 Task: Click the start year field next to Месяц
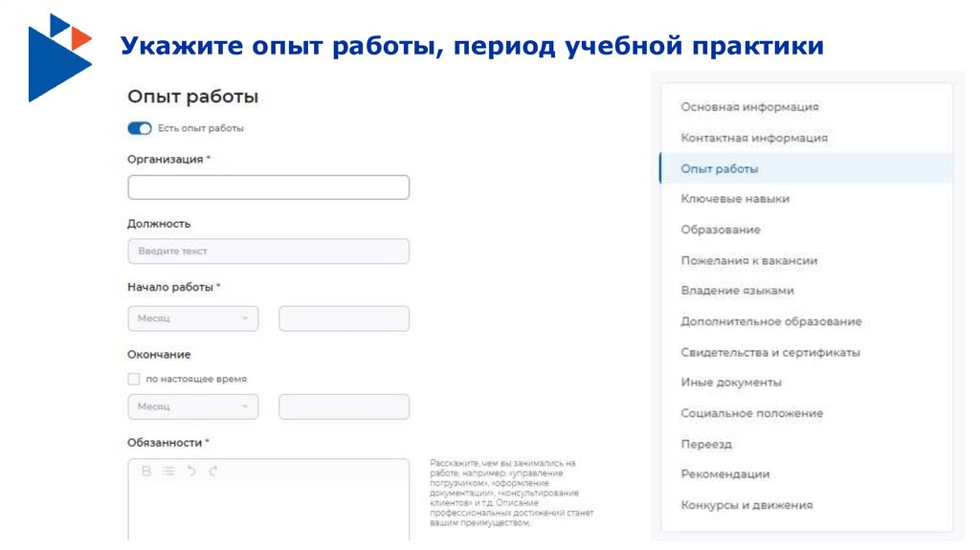click(x=344, y=319)
